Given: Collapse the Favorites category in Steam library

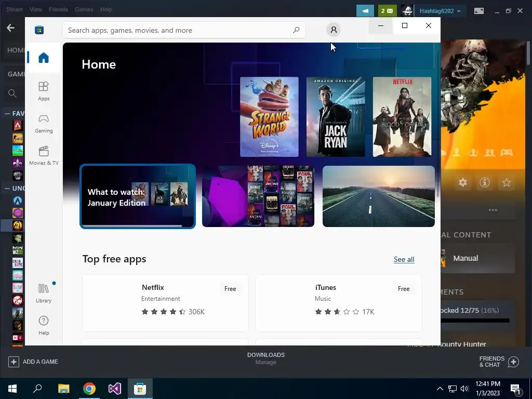Looking at the screenshot, I should [x=7, y=114].
